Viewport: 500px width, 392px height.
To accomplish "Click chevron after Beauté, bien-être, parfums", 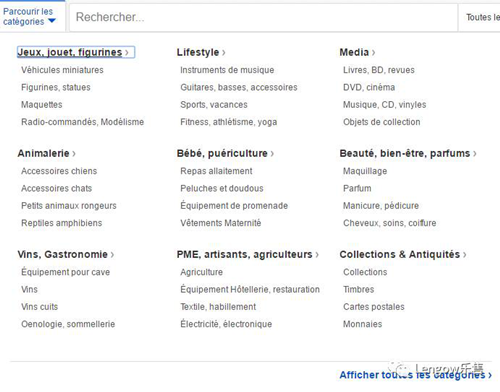I will 475,154.
